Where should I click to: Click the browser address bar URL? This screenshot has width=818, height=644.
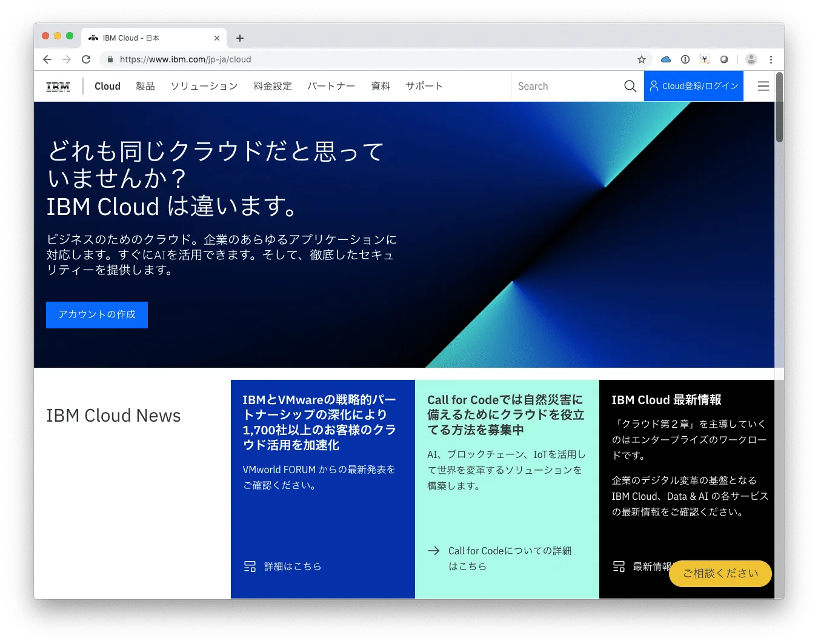(185, 59)
